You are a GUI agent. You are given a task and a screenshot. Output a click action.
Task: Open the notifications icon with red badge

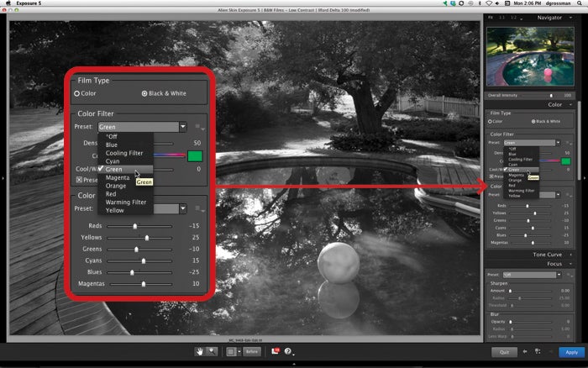[x=276, y=351]
